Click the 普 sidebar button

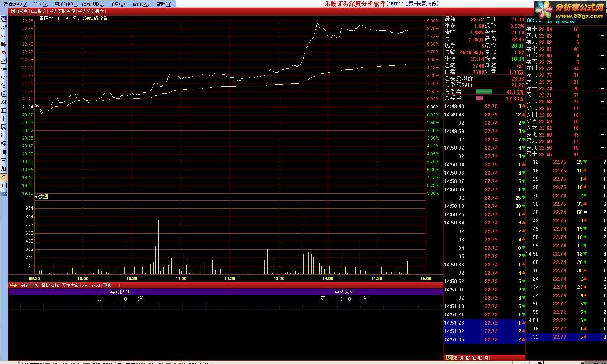[4, 160]
